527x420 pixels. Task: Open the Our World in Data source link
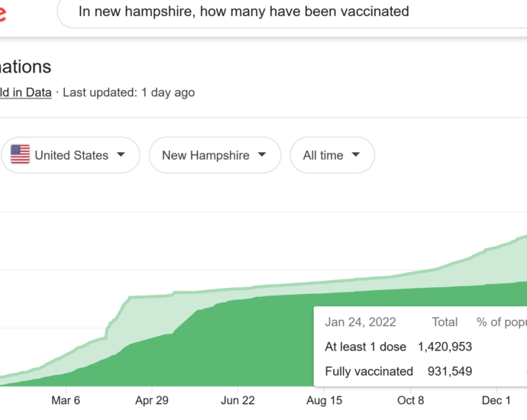coord(25,92)
